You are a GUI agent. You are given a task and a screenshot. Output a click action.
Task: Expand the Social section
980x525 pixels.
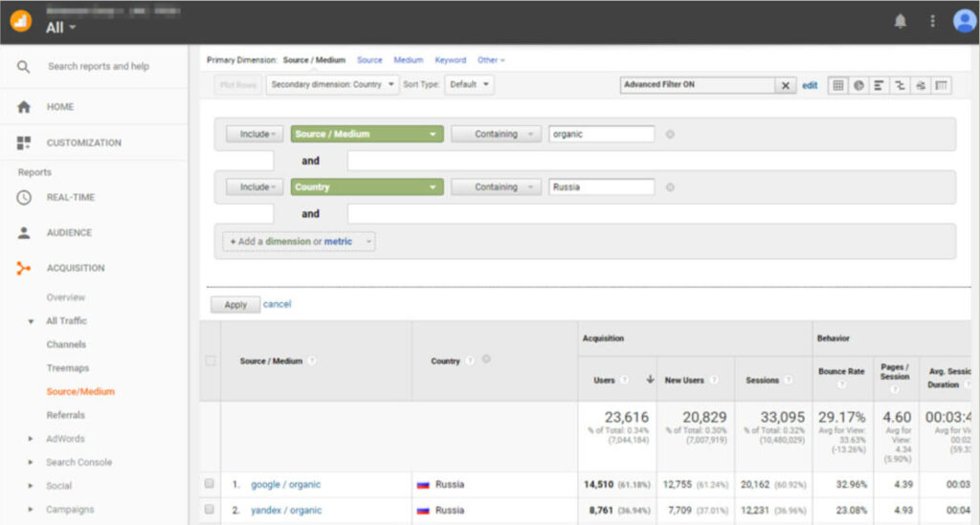pyautogui.click(x=30, y=486)
